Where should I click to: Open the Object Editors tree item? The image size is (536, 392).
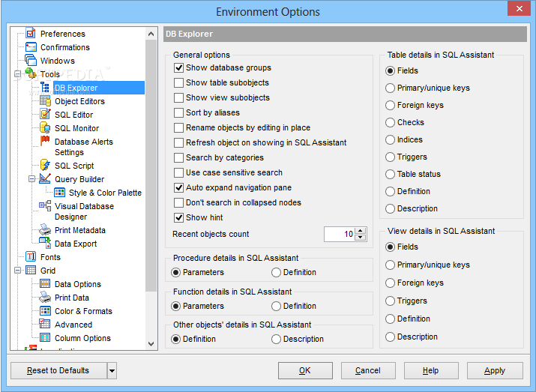tap(79, 101)
